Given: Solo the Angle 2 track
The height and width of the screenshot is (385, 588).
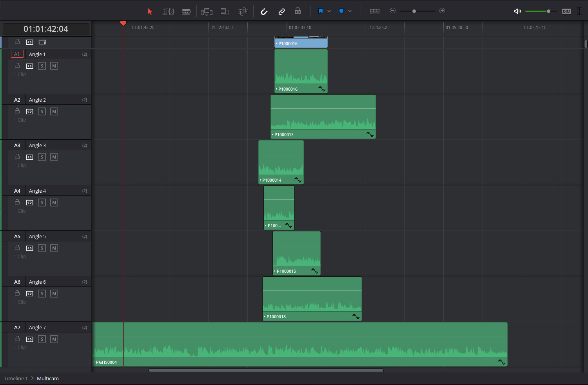Looking at the screenshot, I should click(x=42, y=111).
